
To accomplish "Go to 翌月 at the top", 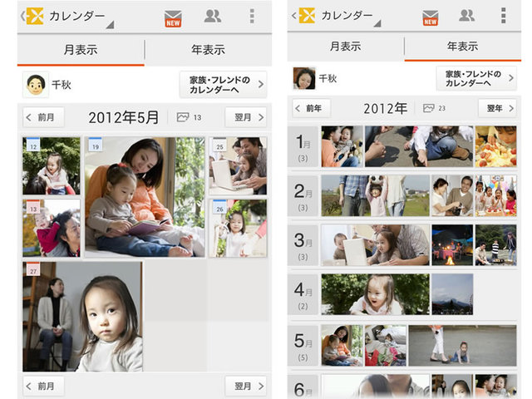I will [x=246, y=117].
